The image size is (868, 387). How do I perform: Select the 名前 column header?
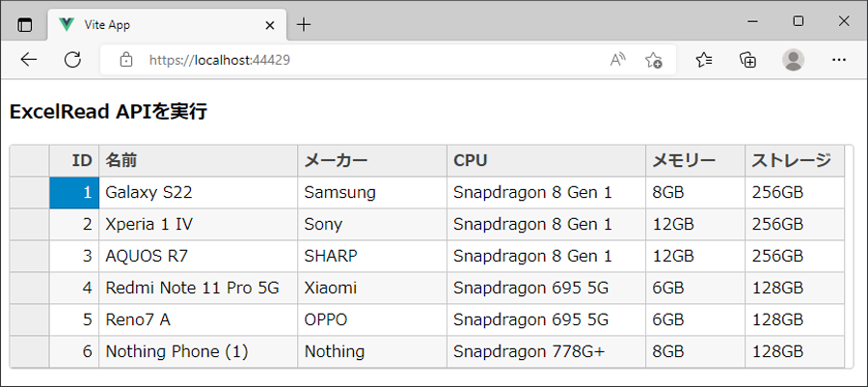click(198, 161)
